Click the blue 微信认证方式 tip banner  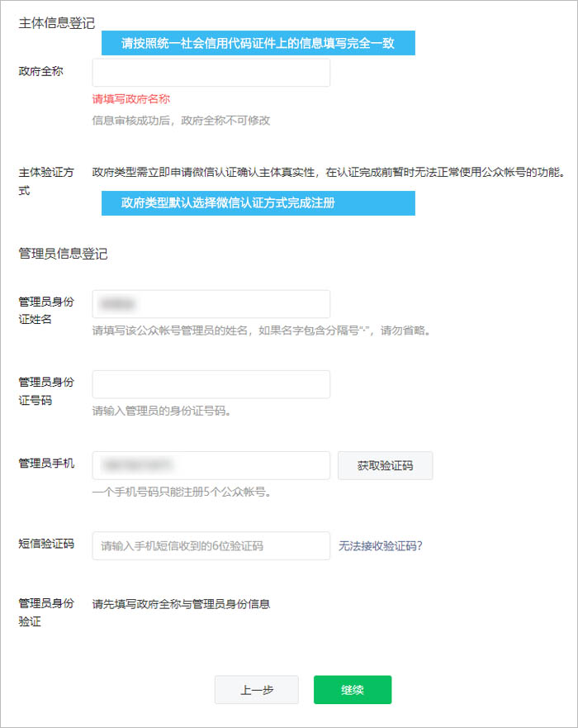[258, 202]
